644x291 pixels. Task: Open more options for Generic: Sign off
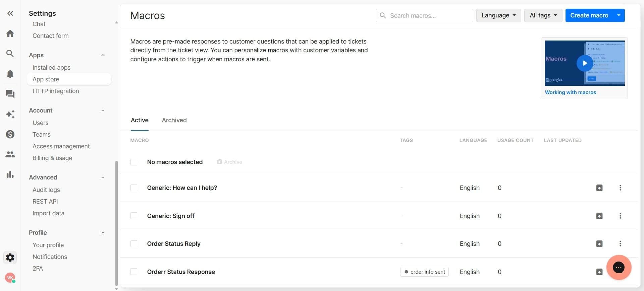pyautogui.click(x=620, y=216)
